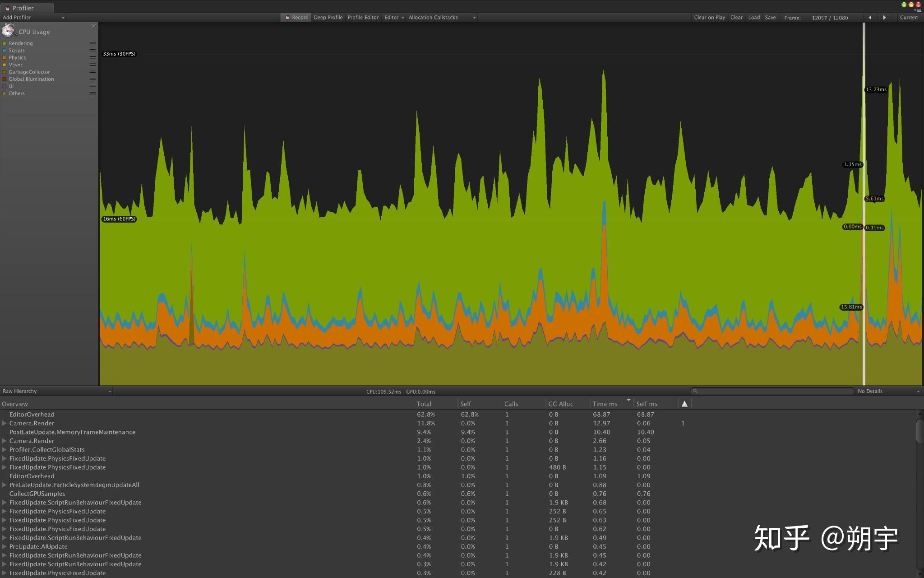The image size is (924, 578).
Task: Close the CPU Usage profiler module
Action: [x=94, y=26]
